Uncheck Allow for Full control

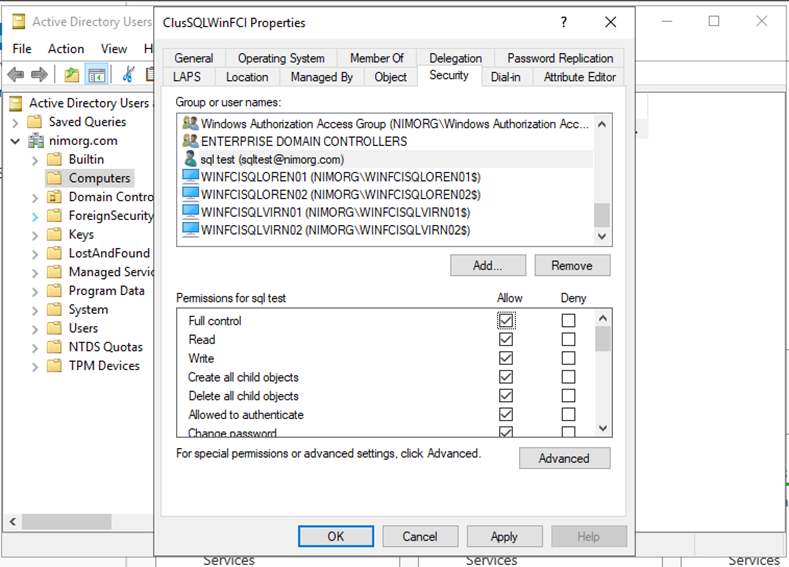[x=506, y=320]
